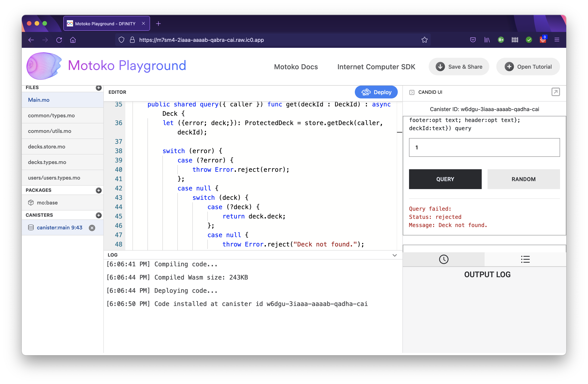The height and width of the screenshot is (384, 588).
Task: Save the page with the Pocket icon
Action: 473,40
